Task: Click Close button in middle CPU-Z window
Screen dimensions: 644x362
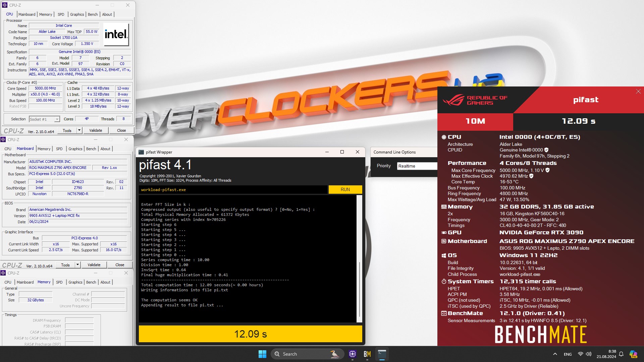Action: pyautogui.click(x=120, y=265)
